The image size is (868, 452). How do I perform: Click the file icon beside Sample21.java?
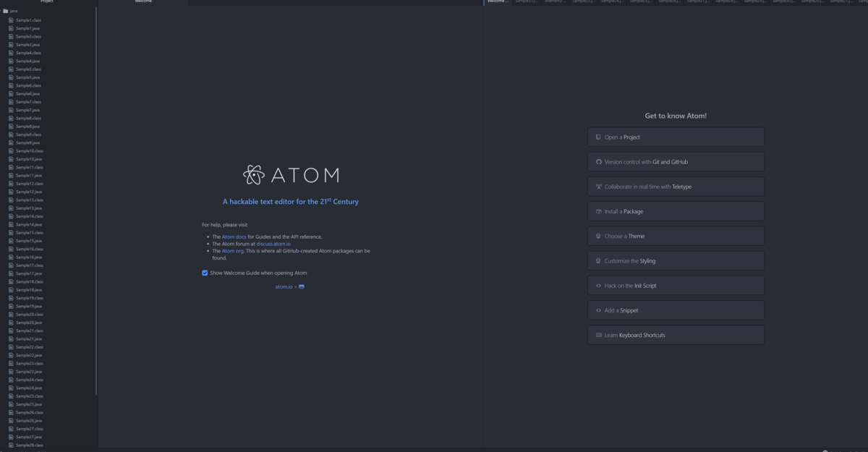(11, 338)
